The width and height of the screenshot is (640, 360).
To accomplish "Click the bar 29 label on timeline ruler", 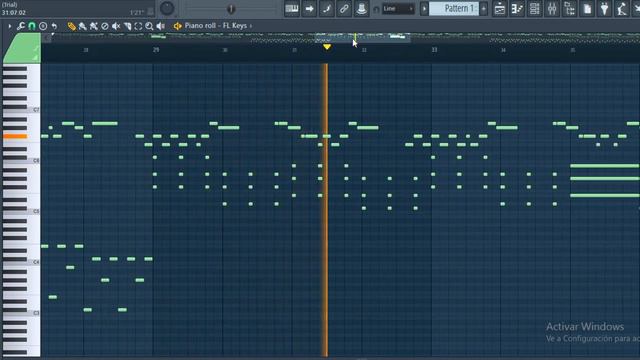I will (156, 50).
